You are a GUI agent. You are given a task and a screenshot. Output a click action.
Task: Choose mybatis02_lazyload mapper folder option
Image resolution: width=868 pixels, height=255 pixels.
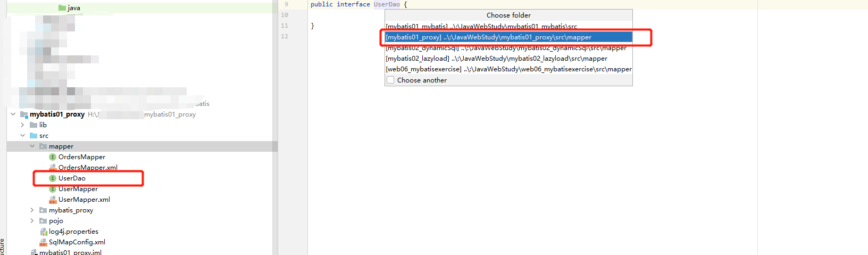coord(508,59)
